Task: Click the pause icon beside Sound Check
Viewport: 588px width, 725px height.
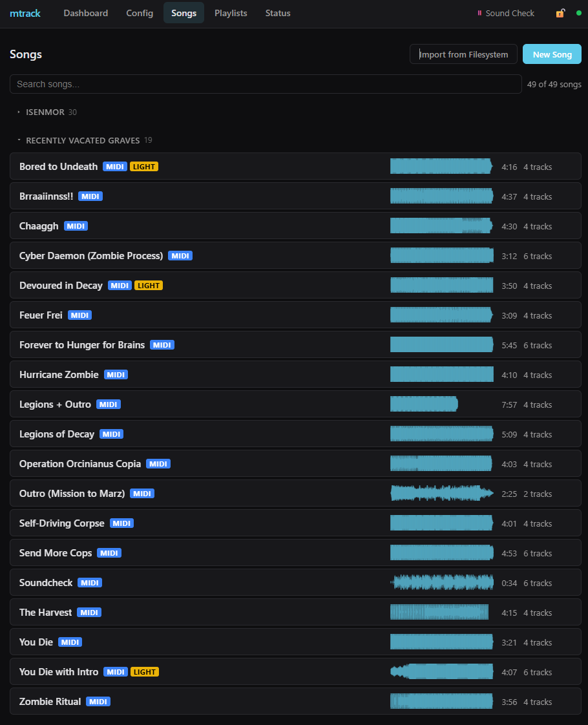Action: (479, 13)
